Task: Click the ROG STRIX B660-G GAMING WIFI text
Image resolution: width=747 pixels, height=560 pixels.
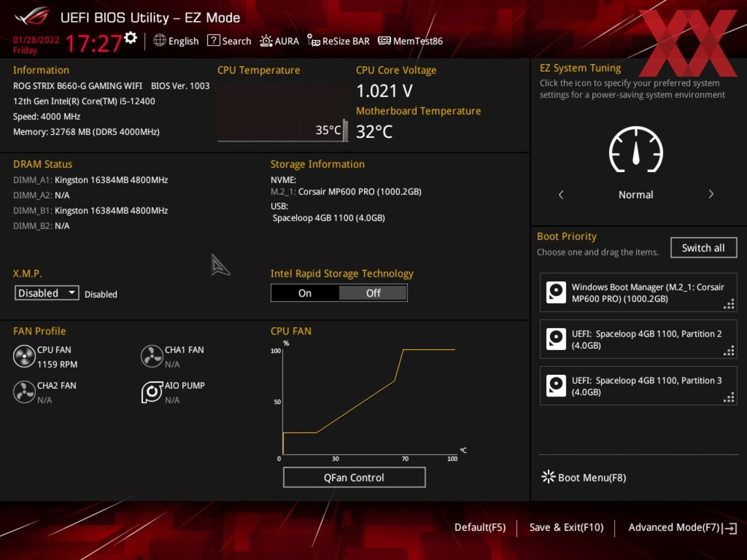Action: tap(77, 86)
